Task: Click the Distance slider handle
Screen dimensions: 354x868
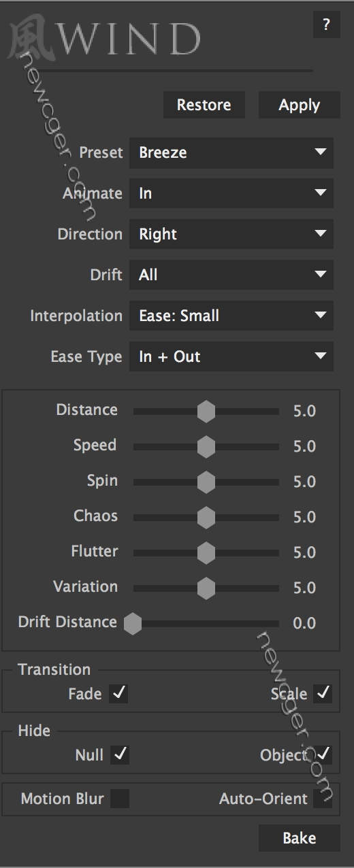Action: (206, 411)
